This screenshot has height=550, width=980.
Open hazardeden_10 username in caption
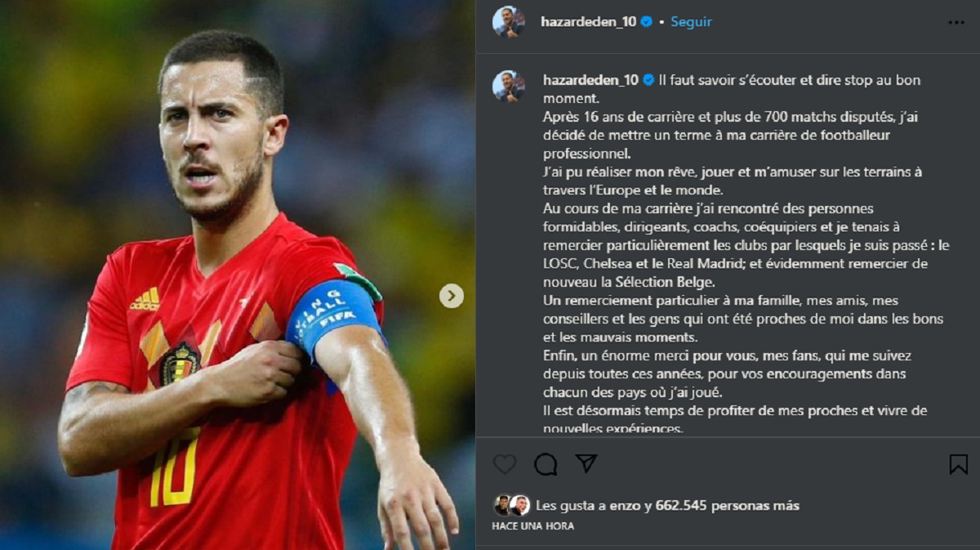click(591, 80)
